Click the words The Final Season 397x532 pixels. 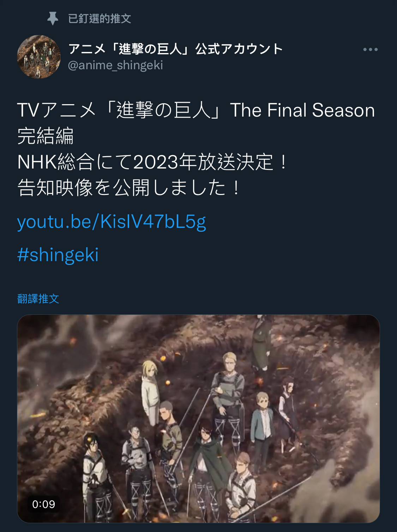[x=302, y=110]
